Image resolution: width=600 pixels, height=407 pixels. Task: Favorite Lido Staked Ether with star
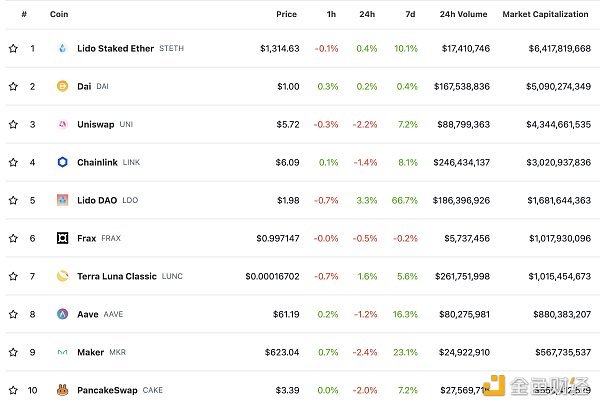pyautogui.click(x=13, y=48)
